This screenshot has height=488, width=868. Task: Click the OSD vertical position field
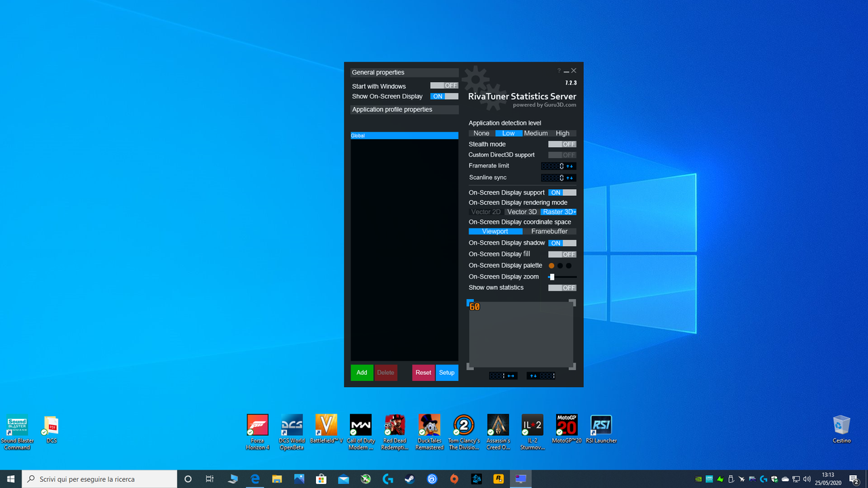541,375
